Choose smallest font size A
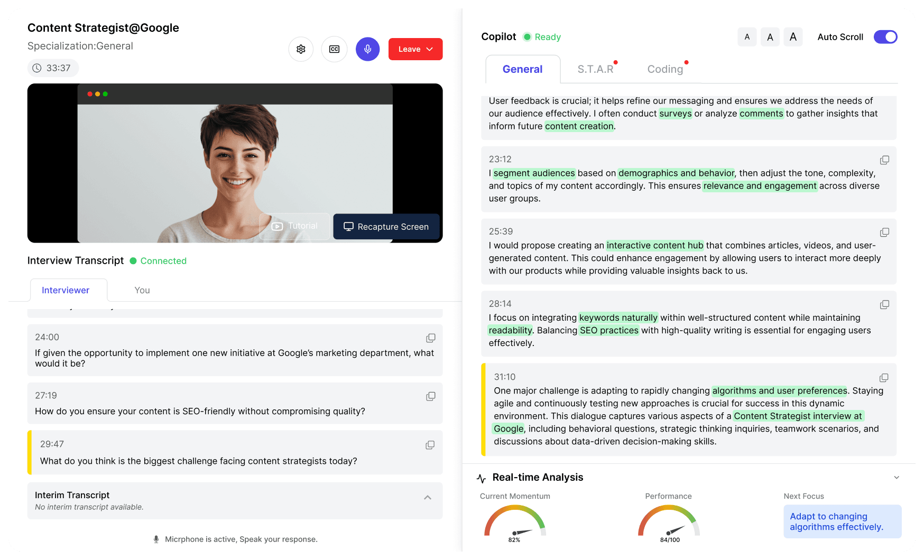This screenshot has width=924, height=560. click(747, 37)
